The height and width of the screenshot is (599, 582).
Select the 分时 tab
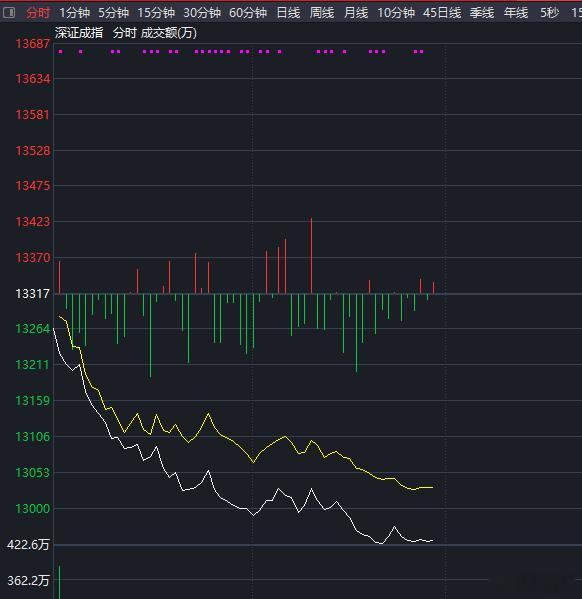tap(38, 13)
